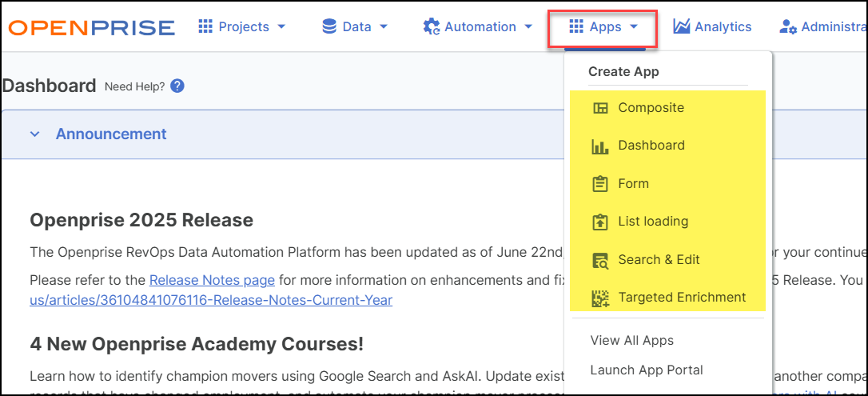Click the Form clipboard icon
868x396 pixels.
[x=600, y=184]
